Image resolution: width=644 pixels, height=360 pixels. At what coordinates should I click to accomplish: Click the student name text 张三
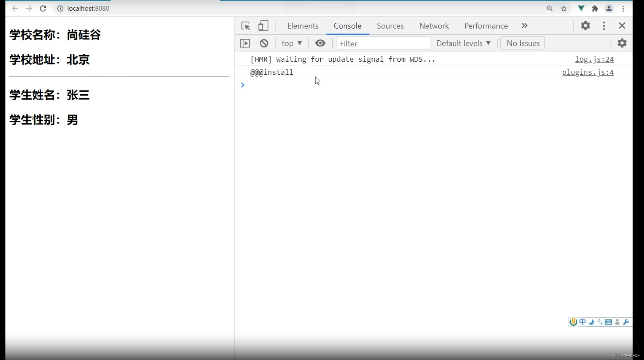(x=78, y=95)
